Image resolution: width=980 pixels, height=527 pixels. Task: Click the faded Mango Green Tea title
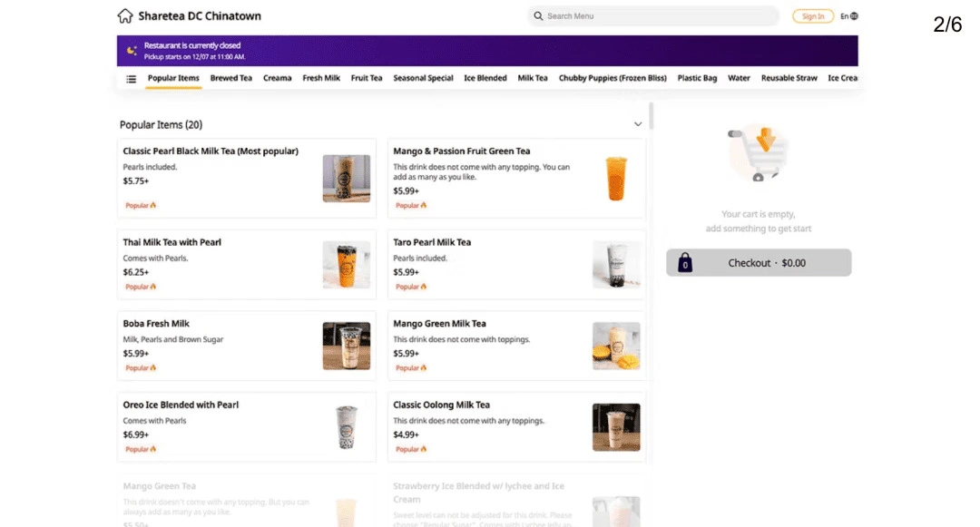[160, 486]
